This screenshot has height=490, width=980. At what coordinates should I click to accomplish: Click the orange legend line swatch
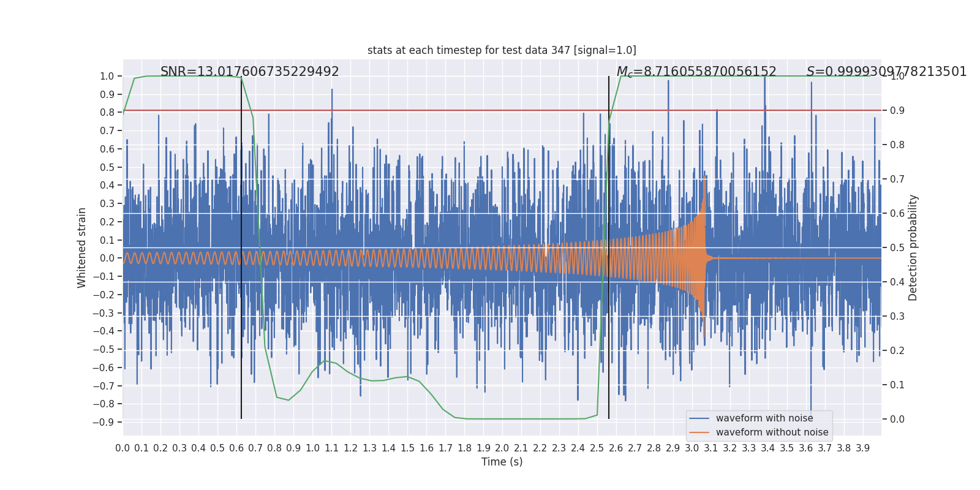(699, 432)
